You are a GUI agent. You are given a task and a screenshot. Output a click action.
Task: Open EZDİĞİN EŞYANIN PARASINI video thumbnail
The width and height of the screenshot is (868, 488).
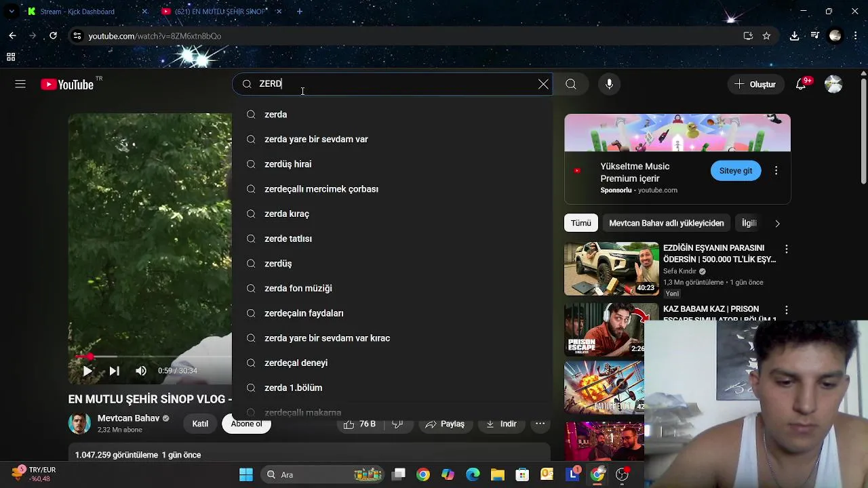click(x=611, y=268)
